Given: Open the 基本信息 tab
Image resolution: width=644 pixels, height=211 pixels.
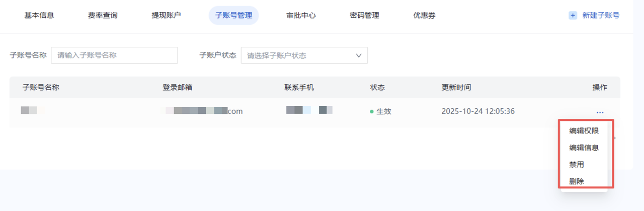Looking at the screenshot, I should pyautogui.click(x=39, y=16).
